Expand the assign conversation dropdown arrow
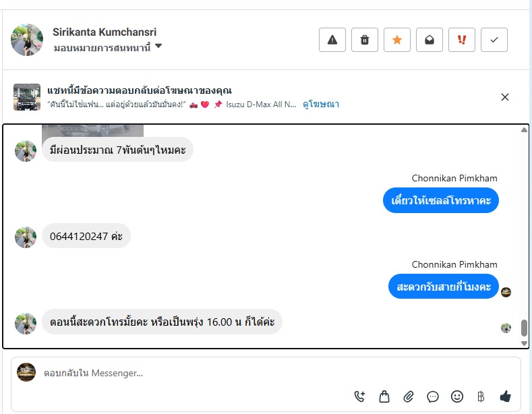Image resolution: width=532 pixels, height=414 pixels. (x=158, y=47)
